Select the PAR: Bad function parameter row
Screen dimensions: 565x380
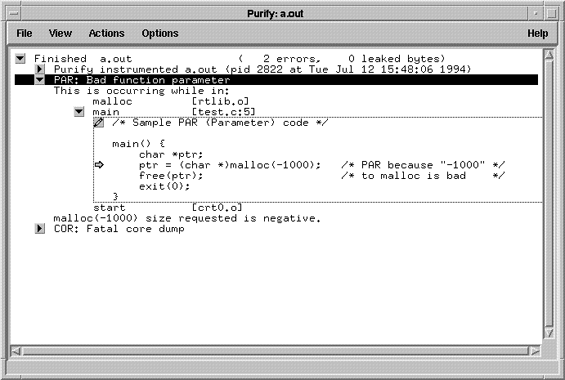(x=276, y=80)
